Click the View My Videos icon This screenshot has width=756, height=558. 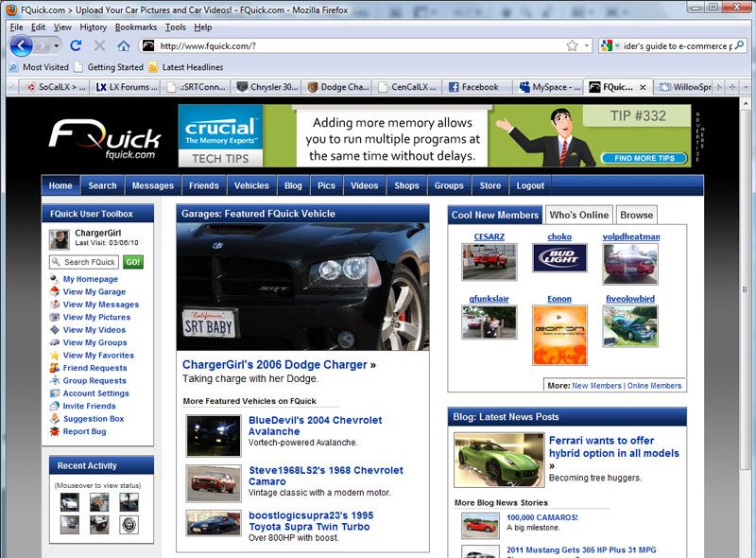[55, 330]
